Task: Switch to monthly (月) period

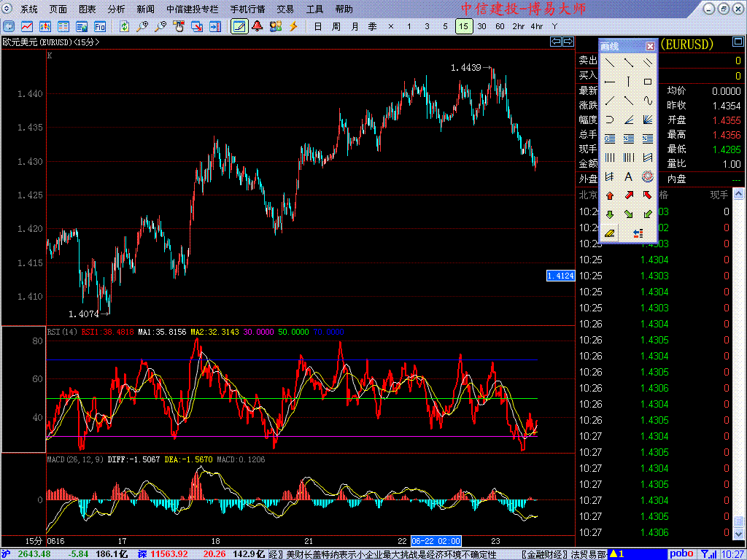Action: click(x=355, y=27)
